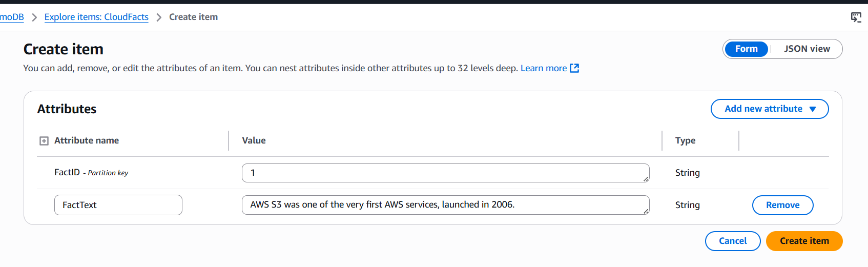Image resolution: width=868 pixels, height=267 pixels.
Task: Click the external link icon after Learn more
Action: tap(575, 68)
